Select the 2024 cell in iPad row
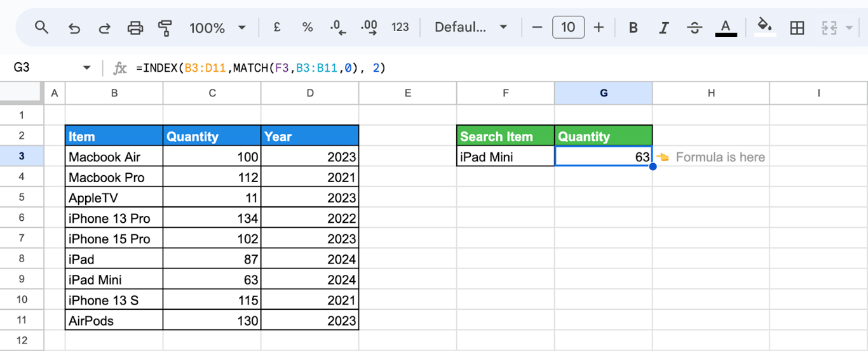868x351 pixels. point(309,259)
